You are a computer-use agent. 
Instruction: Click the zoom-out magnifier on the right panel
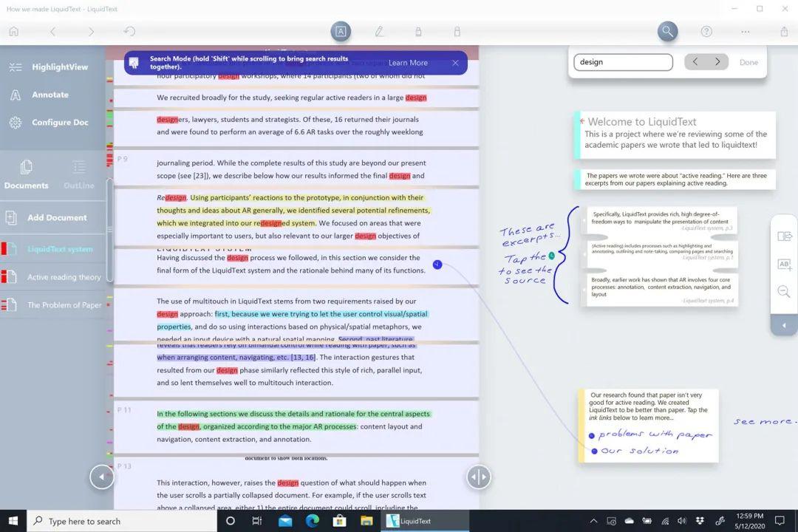coord(784,291)
